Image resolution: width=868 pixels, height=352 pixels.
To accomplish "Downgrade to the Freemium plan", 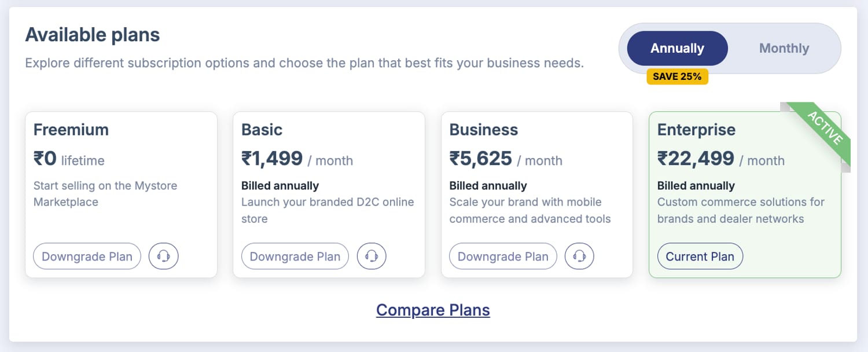I will (87, 256).
